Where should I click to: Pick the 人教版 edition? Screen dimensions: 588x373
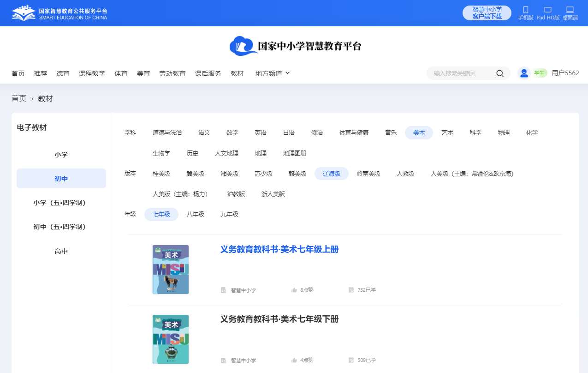[406, 174]
